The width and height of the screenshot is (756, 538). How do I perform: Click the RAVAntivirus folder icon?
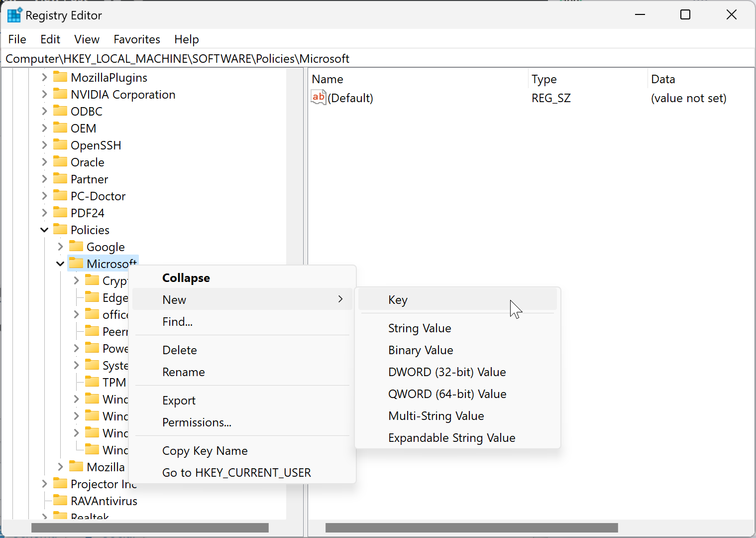60,500
